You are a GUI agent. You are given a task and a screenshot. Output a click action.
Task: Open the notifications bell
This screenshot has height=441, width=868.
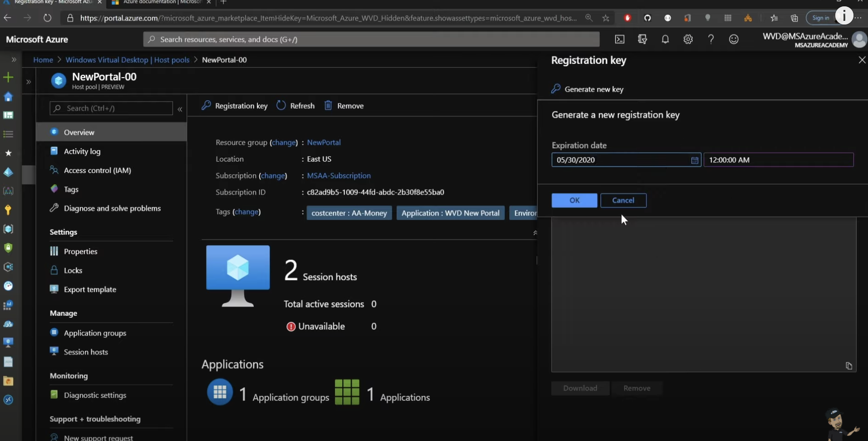(x=665, y=39)
